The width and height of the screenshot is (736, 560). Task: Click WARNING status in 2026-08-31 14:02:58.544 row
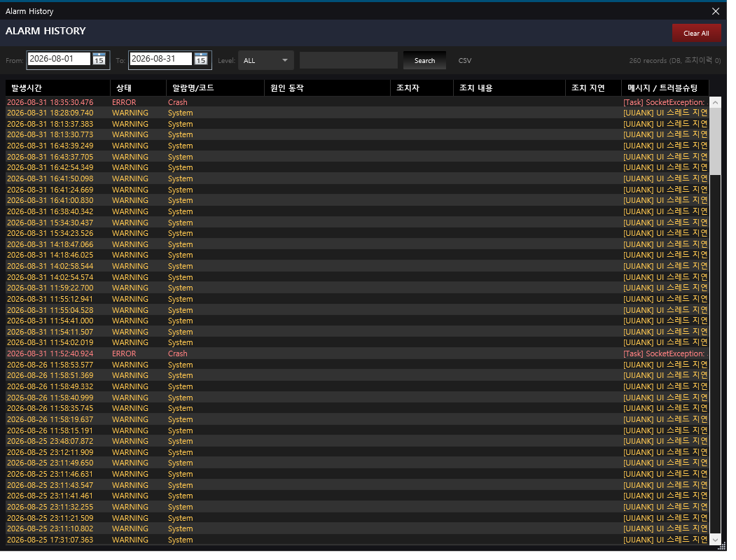pos(130,267)
